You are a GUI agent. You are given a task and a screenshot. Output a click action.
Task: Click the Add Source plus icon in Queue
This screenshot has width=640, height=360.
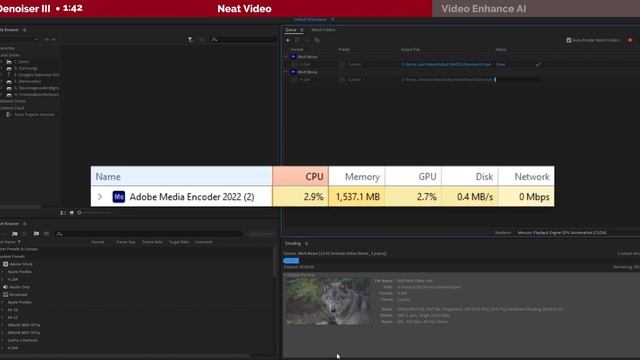288,40
